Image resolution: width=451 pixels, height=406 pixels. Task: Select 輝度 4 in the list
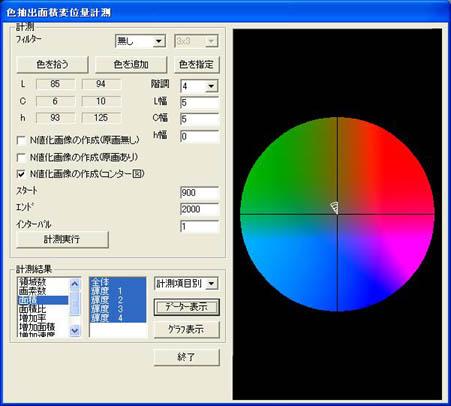(x=118, y=318)
